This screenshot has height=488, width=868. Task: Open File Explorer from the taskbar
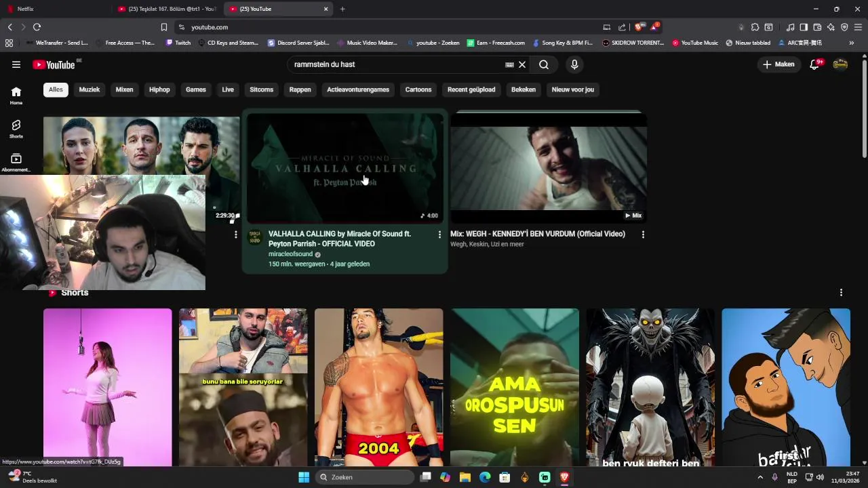(465, 477)
